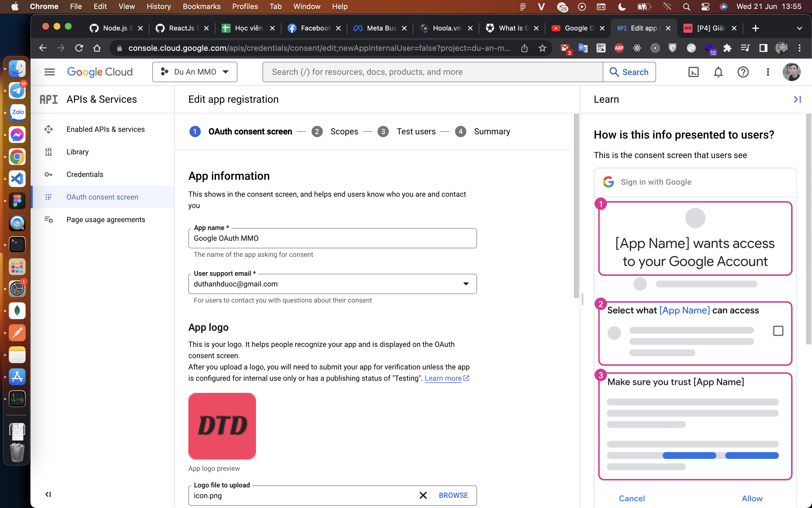Clear the icon.png logo file
The width and height of the screenshot is (812, 508).
(423, 495)
